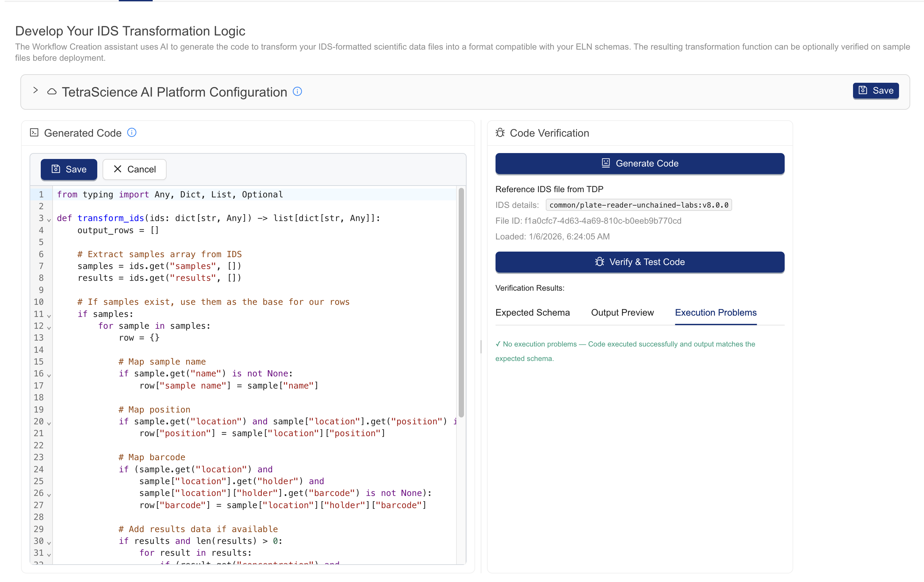The height and width of the screenshot is (582, 924).
Task: Collapse the 'if results' fold at line 30
Action: click(x=49, y=543)
